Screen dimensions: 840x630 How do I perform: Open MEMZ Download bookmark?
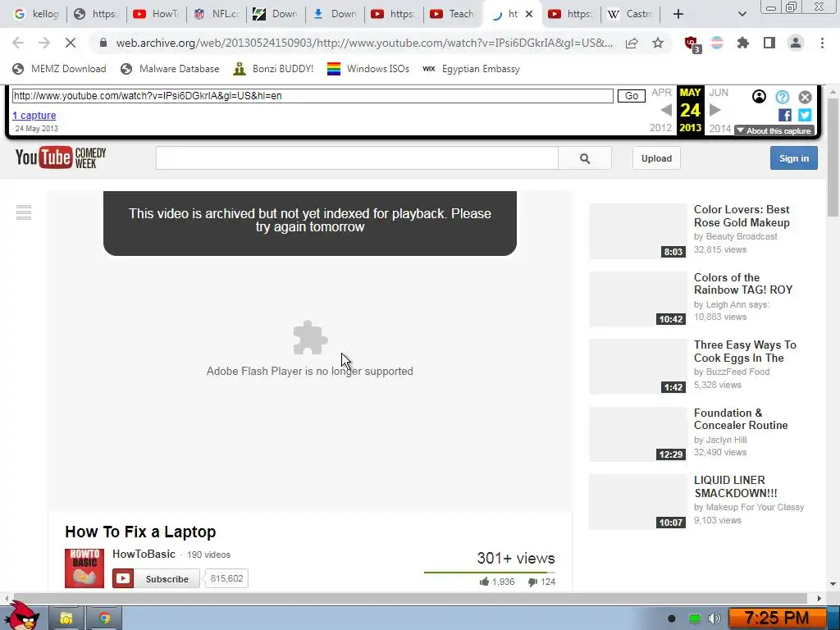pos(59,69)
